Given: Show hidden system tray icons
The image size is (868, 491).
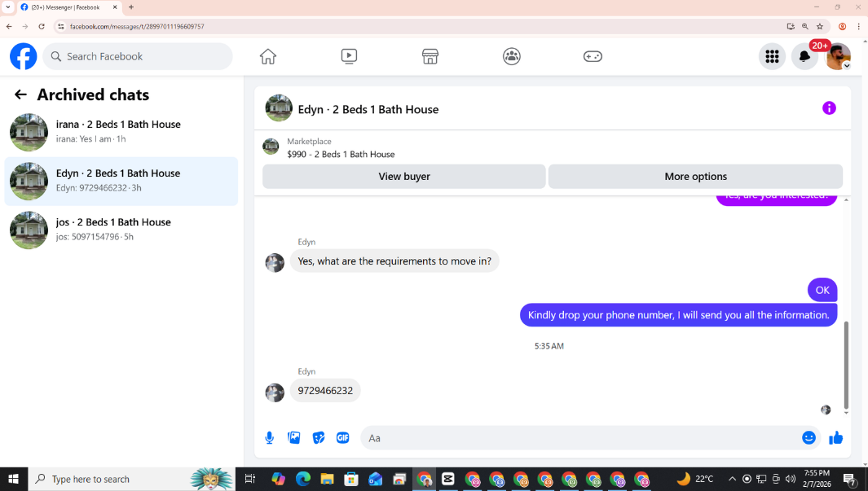Looking at the screenshot, I should [732, 479].
